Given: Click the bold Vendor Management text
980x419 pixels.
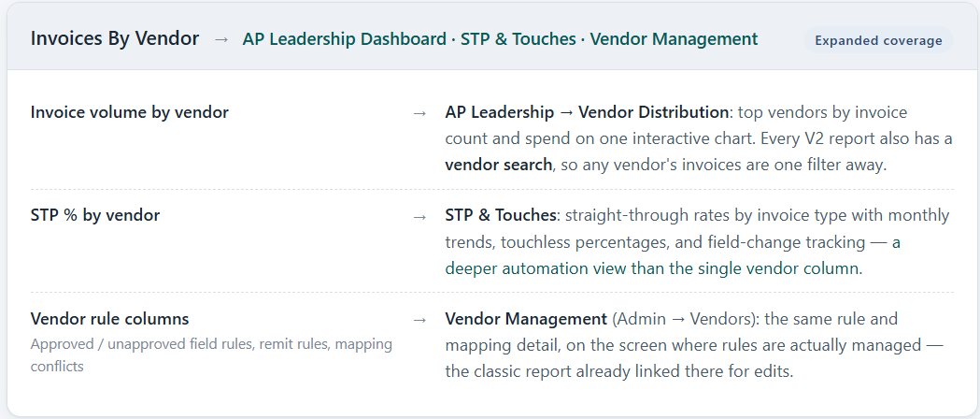Looking at the screenshot, I should pyautogui.click(x=526, y=318).
